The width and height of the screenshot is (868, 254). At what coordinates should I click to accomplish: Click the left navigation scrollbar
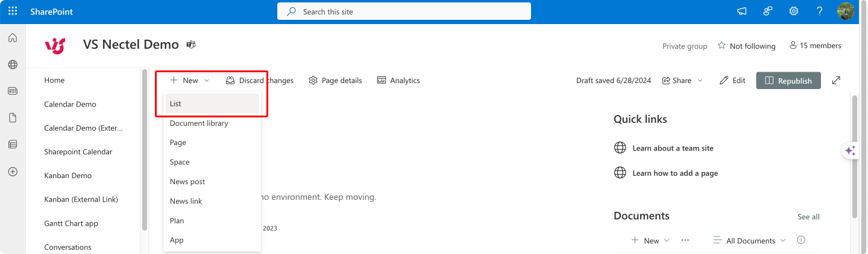pos(144,150)
